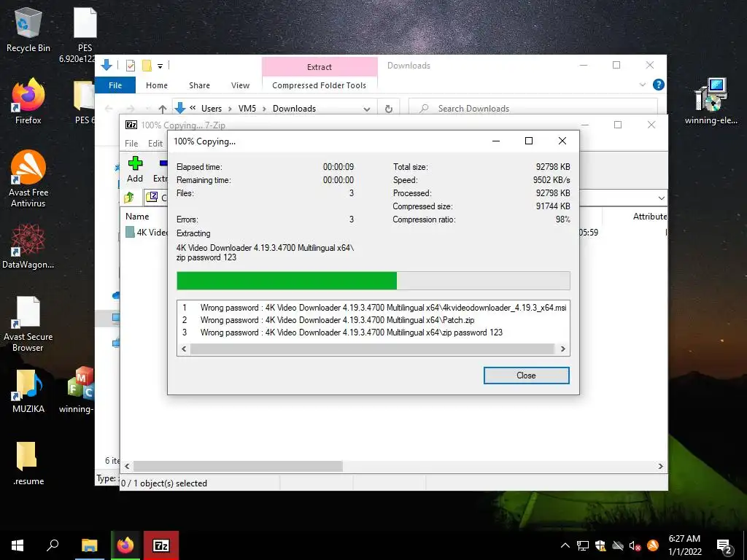Click the taskbar clock showing 6:27 AM
The image size is (747, 560).
[684, 545]
